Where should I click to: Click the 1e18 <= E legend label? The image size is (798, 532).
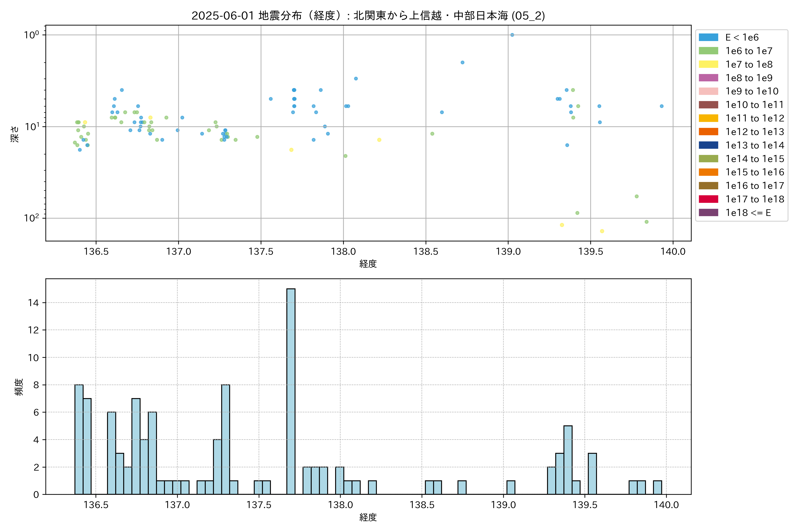(748, 213)
